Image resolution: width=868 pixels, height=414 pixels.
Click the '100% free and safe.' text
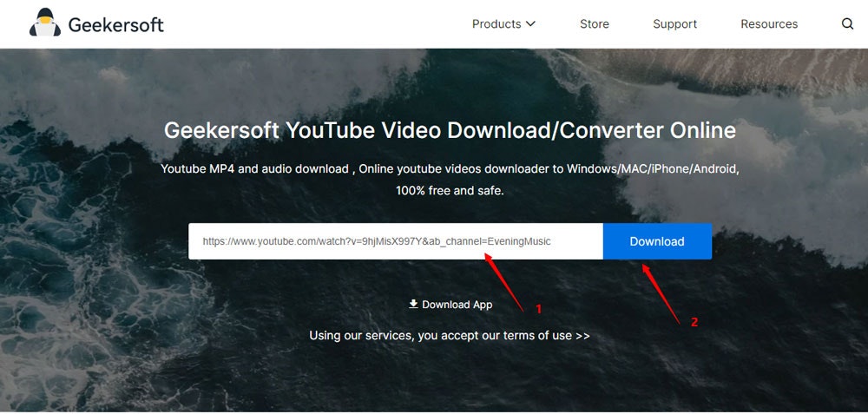450,191
